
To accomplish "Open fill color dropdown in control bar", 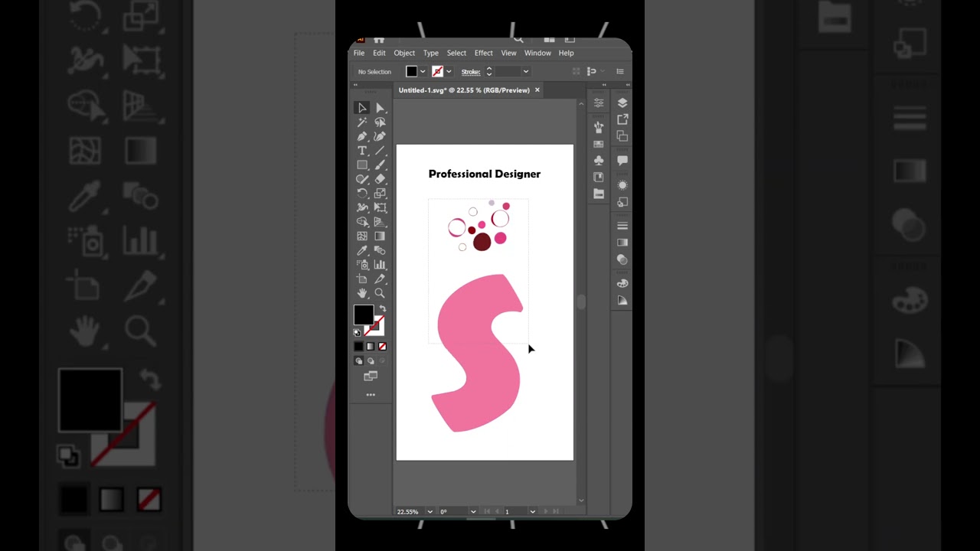I will [423, 71].
